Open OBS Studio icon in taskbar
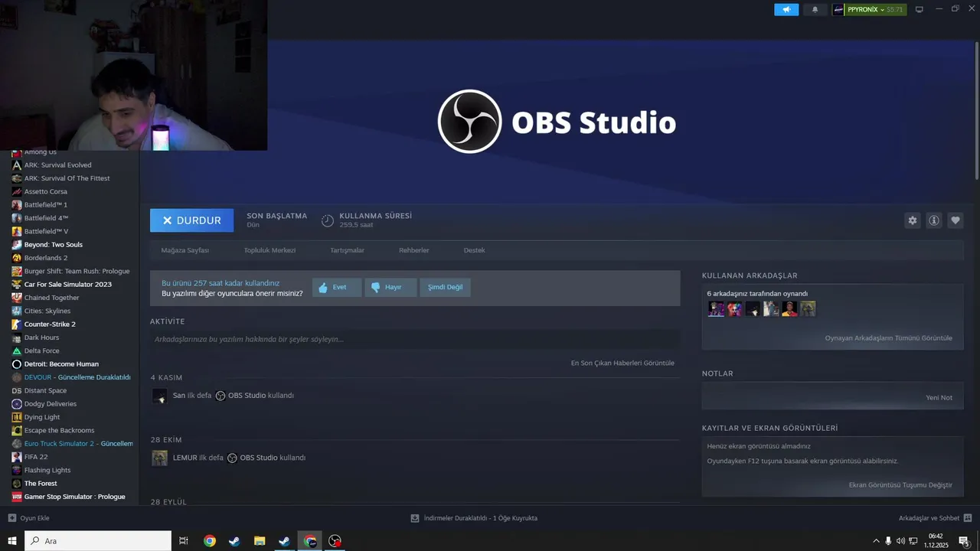The height and width of the screenshot is (551, 980). pyautogui.click(x=335, y=541)
